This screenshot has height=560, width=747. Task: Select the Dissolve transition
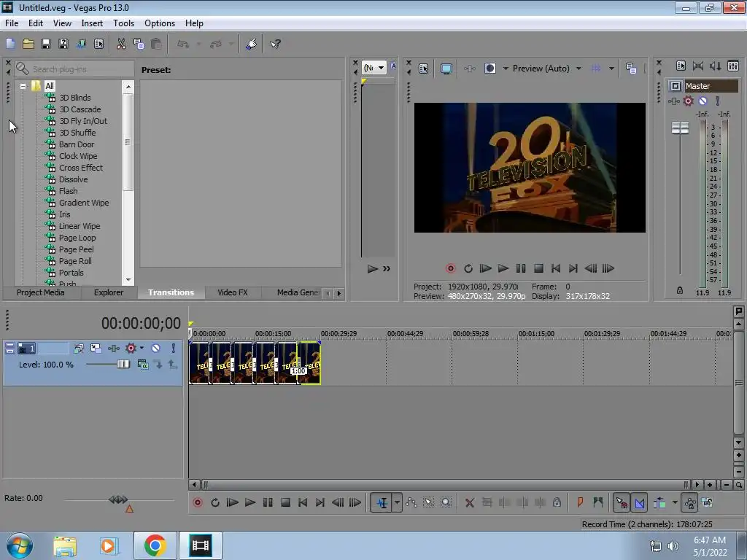(73, 179)
